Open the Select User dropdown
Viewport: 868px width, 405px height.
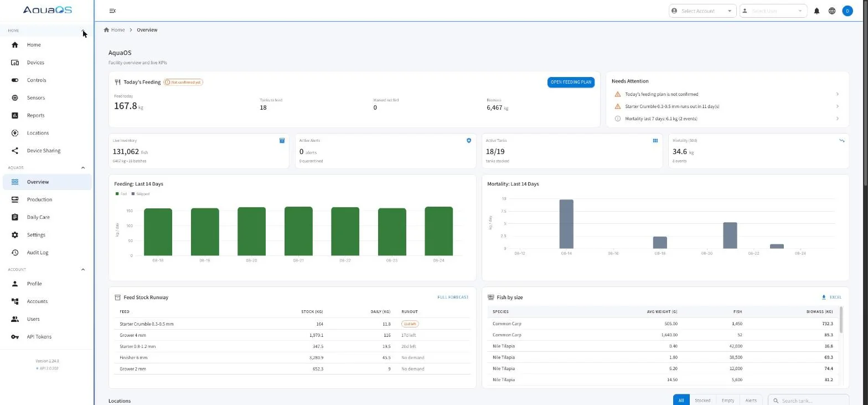773,11
